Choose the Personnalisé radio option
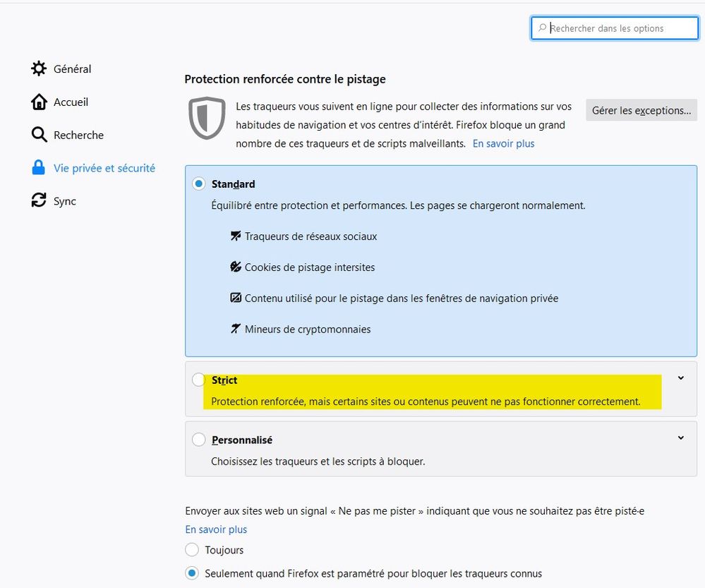The image size is (705, 588). (x=199, y=440)
